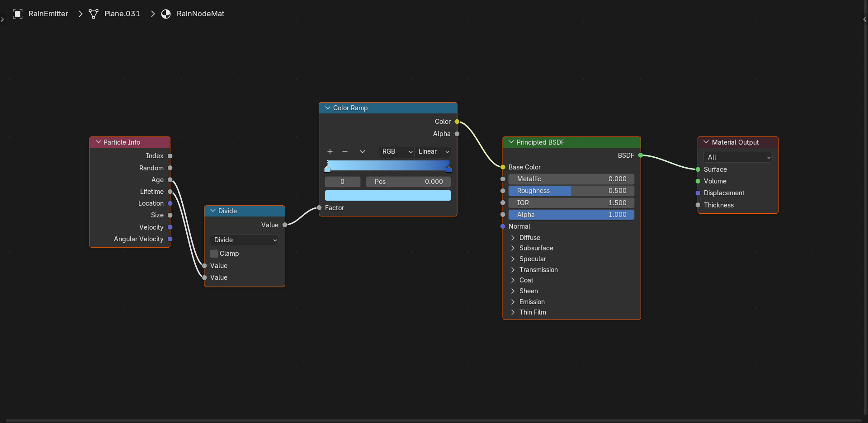Click the RainEmitter breadcrumb label
Viewport: 868px width, 423px height.
[48, 14]
